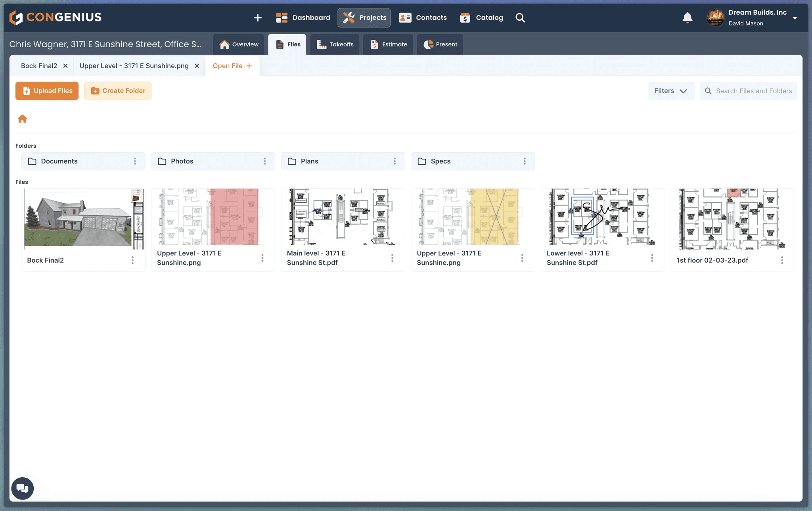Open options menu for Specs folder

click(x=525, y=161)
